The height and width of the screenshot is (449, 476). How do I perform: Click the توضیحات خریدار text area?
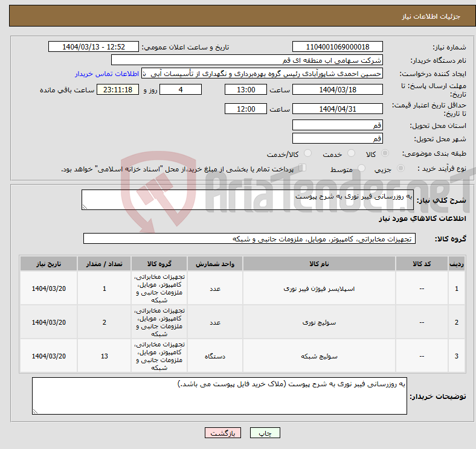(x=219, y=396)
